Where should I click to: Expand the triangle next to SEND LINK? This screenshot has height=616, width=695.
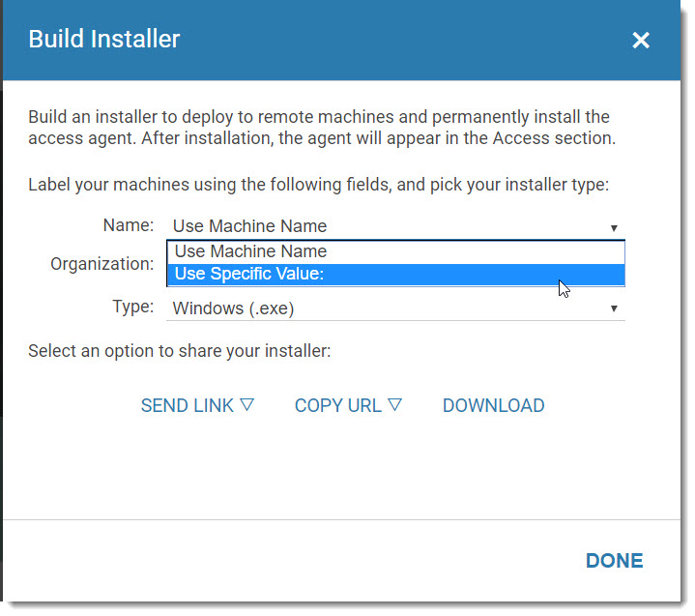[x=246, y=405]
